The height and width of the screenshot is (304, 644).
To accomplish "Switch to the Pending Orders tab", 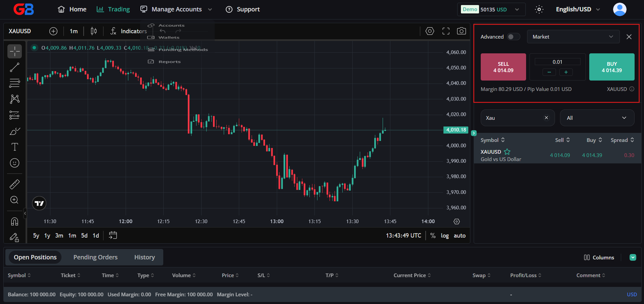I will pos(95,257).
